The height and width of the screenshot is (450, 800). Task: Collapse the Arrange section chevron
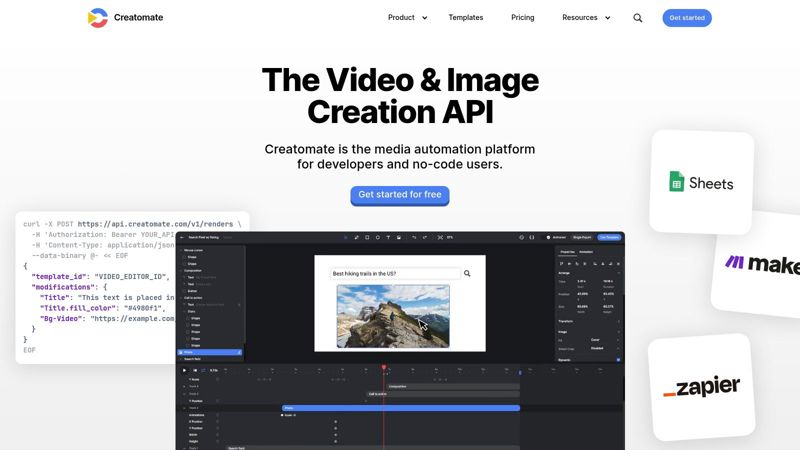coord(618,273)
